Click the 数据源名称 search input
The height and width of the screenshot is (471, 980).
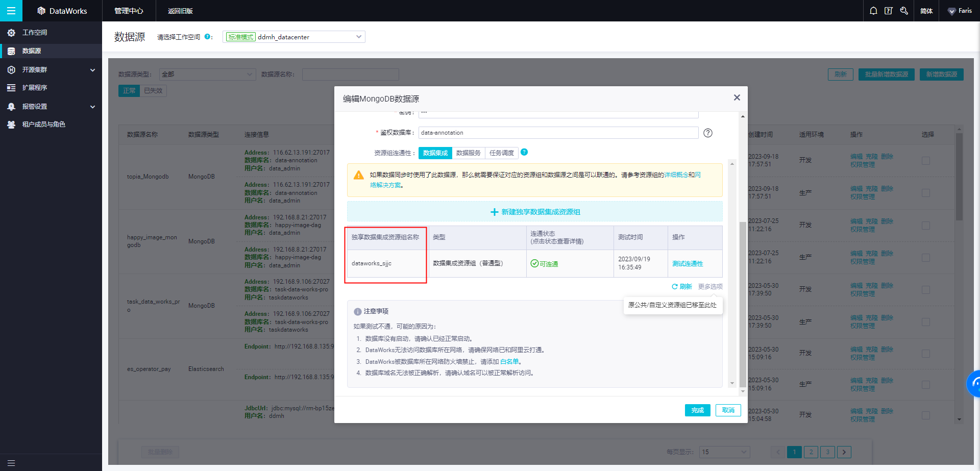350,75
